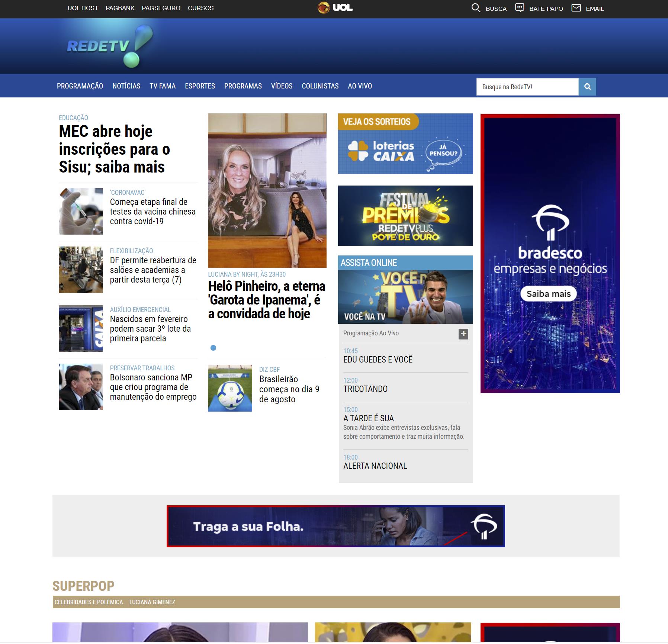The height and width of the screenshot is (644, 668).
Task: Open the Caixa agency thumbnail
Action: pyautogui.click(x=81, y=328)
